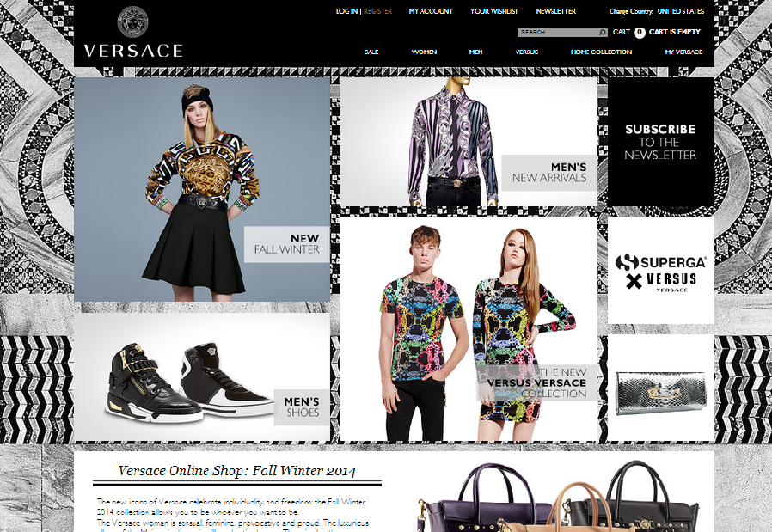Click the Versace Online Shop Fall Winter 2014 heading
Image resolution: width=772 pixels, height=532 pixels.
(x=236, y=471)
